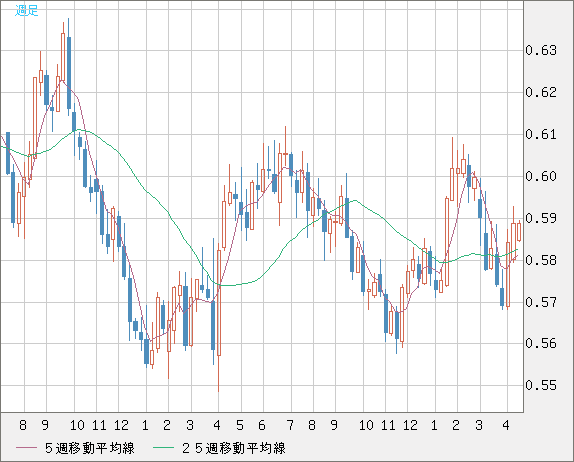Click the 週足 chart label
This screenshot has height=462, width=574.
point(26,10)
